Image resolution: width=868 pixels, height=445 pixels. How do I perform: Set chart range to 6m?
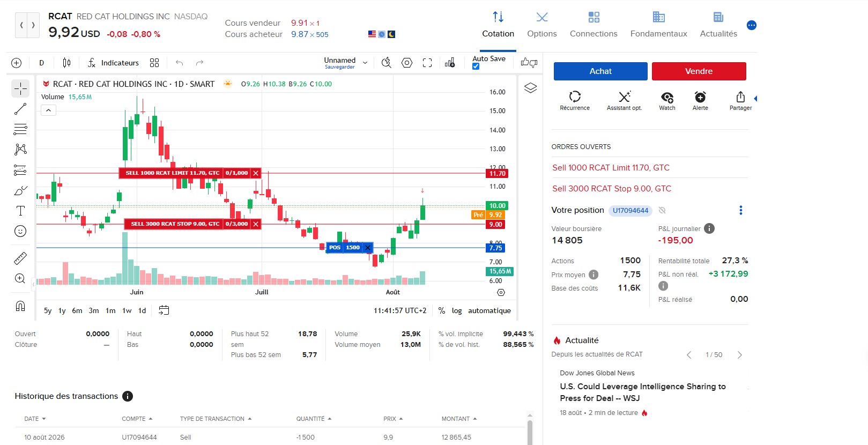(x=77, y=310)
